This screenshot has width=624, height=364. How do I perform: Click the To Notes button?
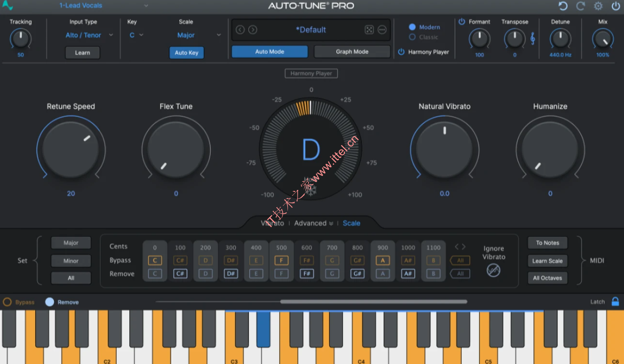547,243
